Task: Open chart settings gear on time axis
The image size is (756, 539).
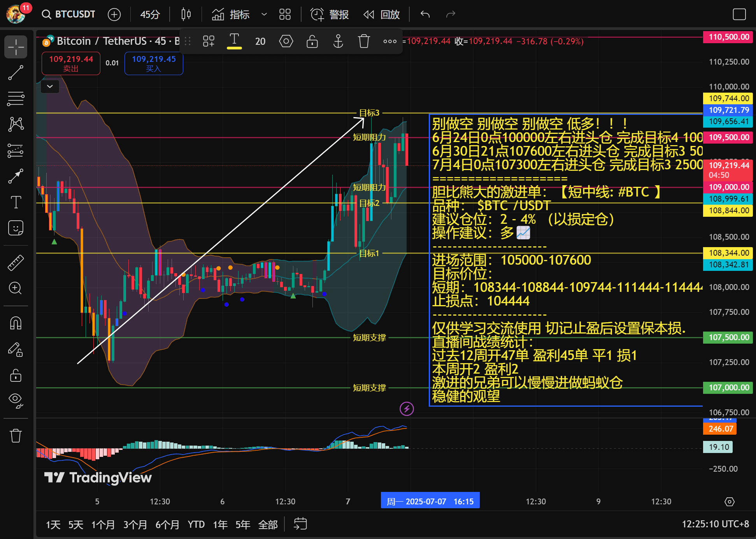Action: (730, 502)
